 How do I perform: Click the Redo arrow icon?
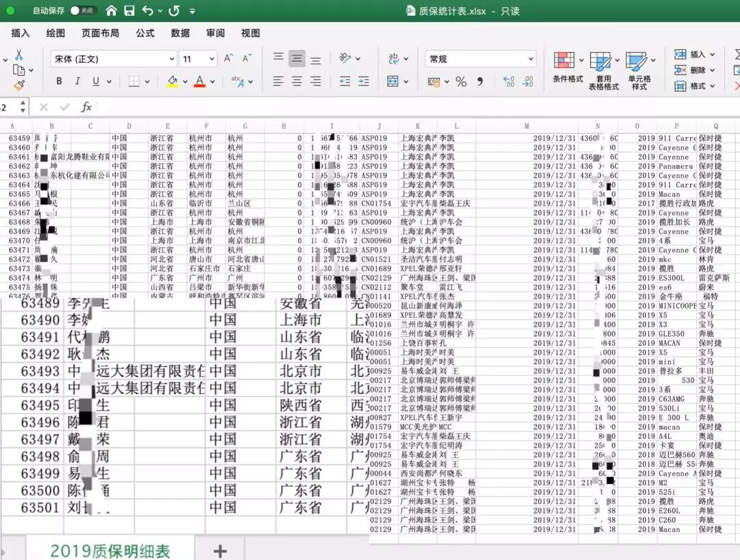[x=173, y=10]
